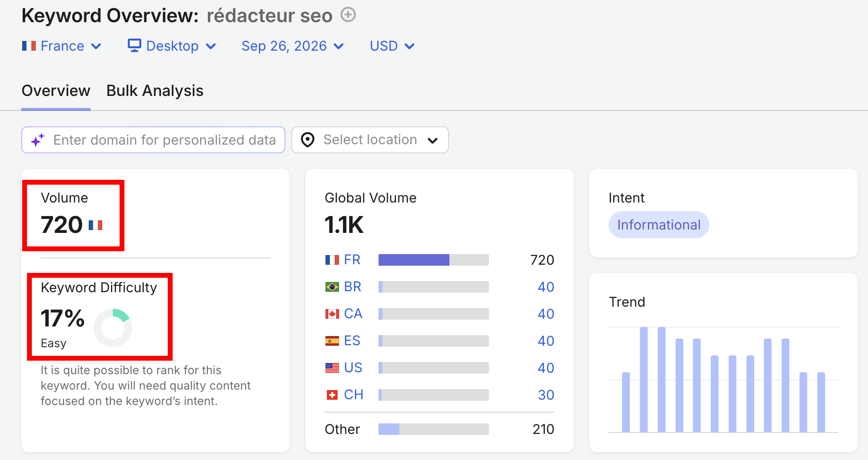Image resolution: width=868 pixels, height=460 pixels.
Task: Click the 17% difficulty value
Action: coord(63,318)
